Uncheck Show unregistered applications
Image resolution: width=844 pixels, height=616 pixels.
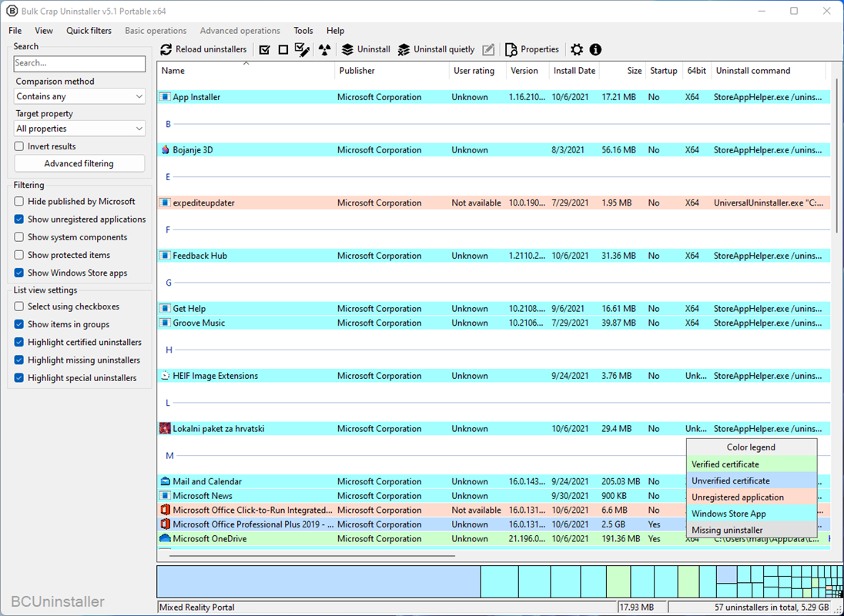point(18,219)
